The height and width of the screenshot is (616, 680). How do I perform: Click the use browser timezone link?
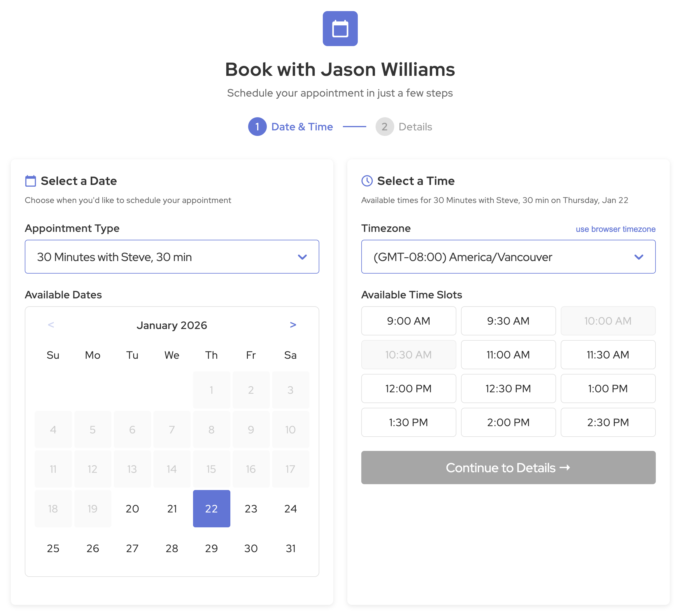coord(615,229)
